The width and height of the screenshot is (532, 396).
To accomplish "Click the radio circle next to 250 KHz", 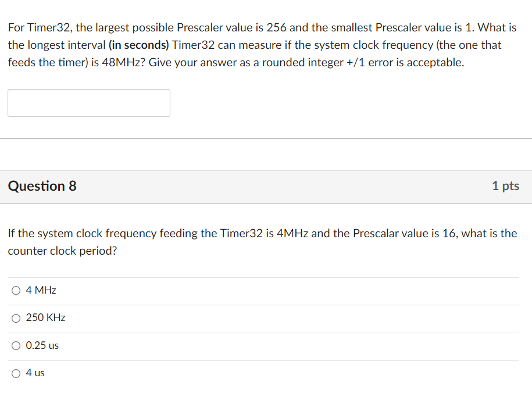I will coord(16,317).
